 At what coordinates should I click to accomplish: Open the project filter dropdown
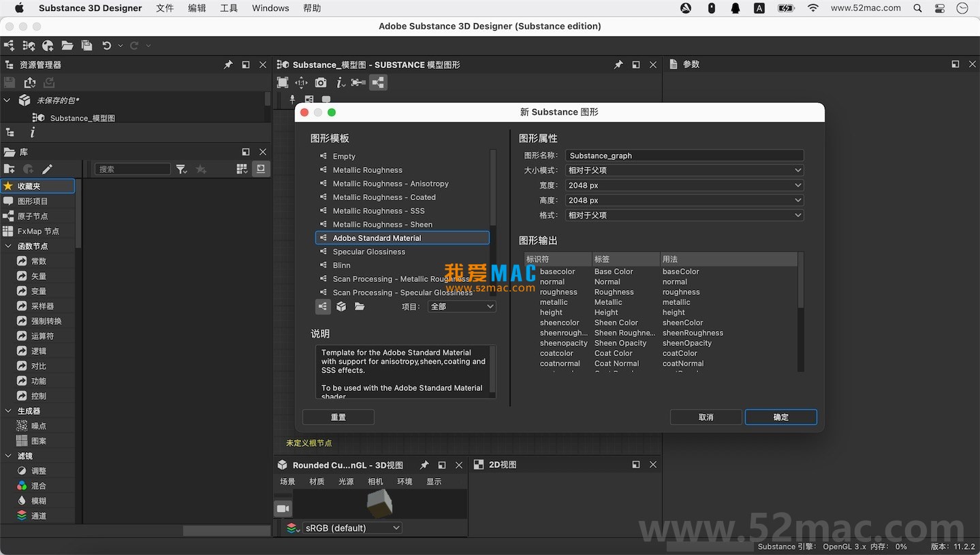(462, 306)
